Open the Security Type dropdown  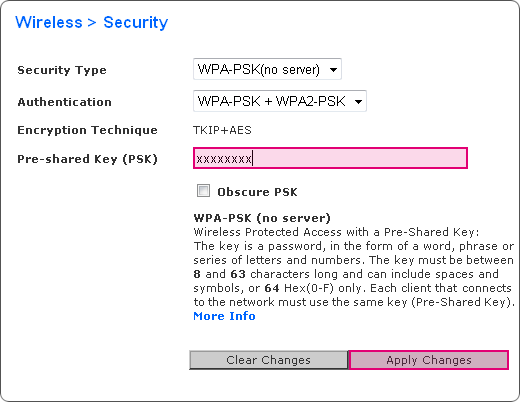(x=267, y=69)
